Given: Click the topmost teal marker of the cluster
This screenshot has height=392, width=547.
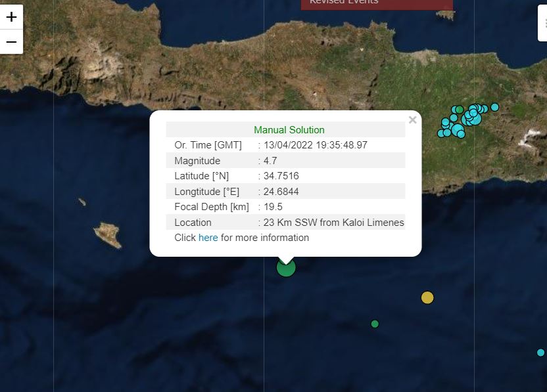Looking at the screenshot, I should [x=473, y=106].
